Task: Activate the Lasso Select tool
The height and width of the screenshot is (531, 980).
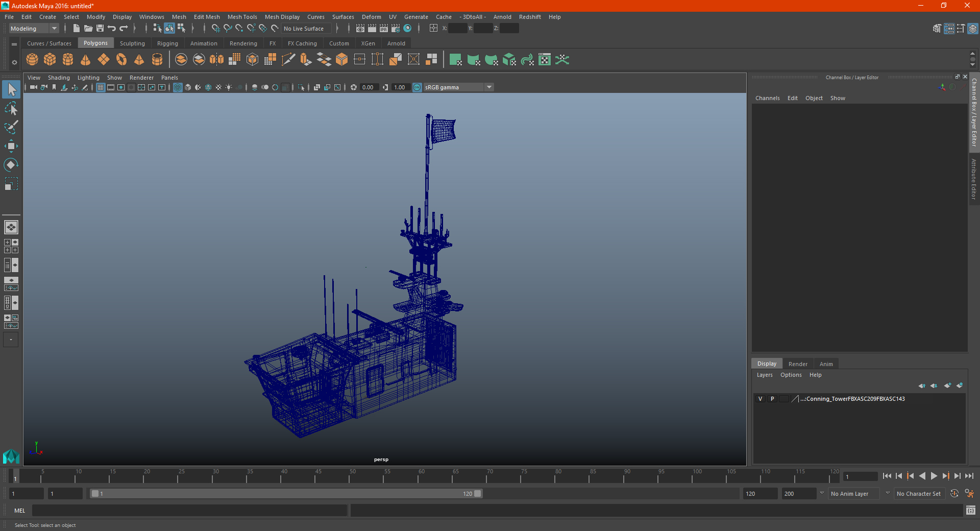Action: coord(11,108)
